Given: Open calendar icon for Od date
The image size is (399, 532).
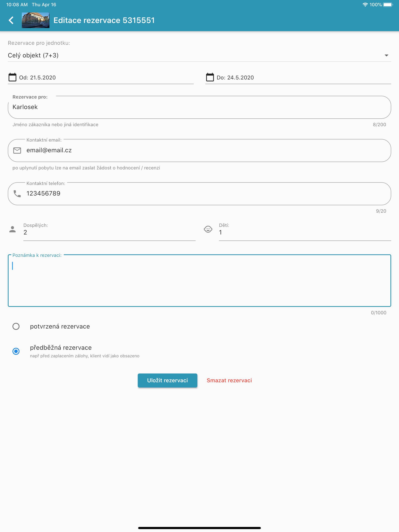Looking at the screenshot, I should tap(12, 78).
